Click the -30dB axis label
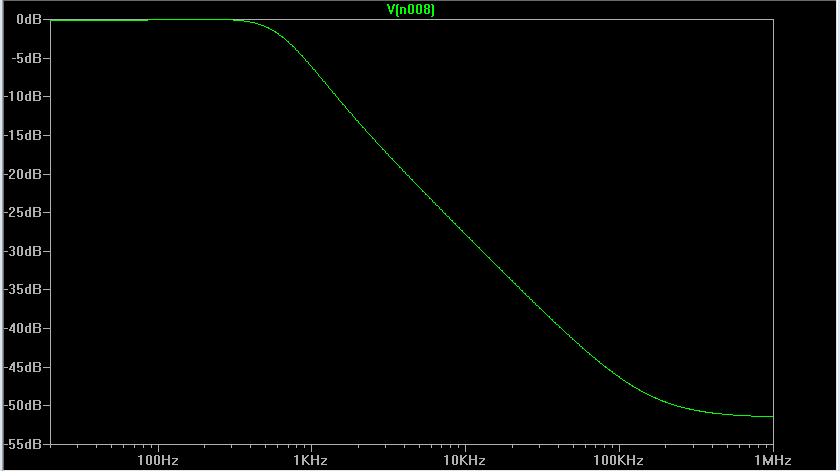Image resolution: width=840 pixels, height=471 pixels. (x=23, y=251)
